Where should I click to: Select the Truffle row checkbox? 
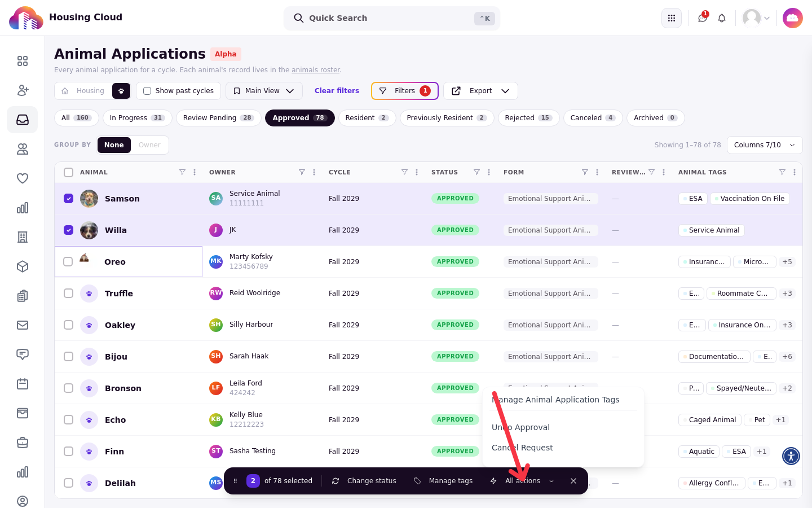click(68, 293)
